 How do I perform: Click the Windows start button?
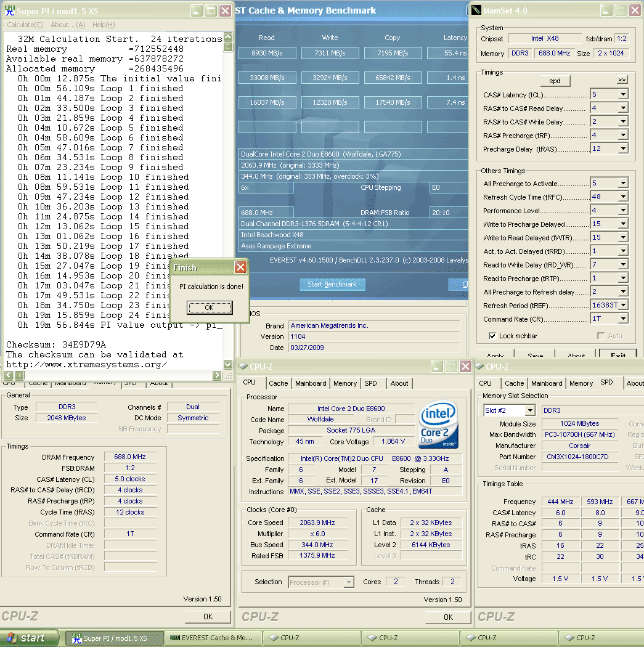pos(28,638)
